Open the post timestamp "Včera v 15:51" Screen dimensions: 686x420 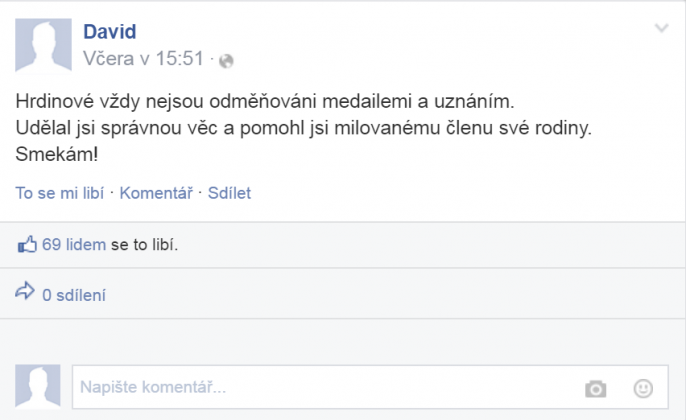pos(143,59)
